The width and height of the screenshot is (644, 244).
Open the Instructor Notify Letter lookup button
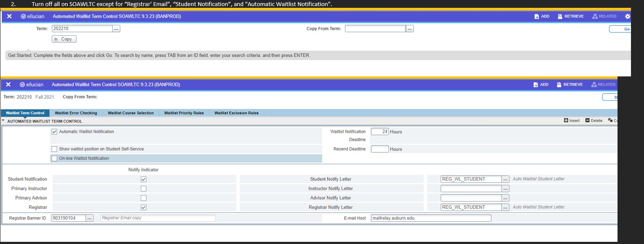point(505,189)
